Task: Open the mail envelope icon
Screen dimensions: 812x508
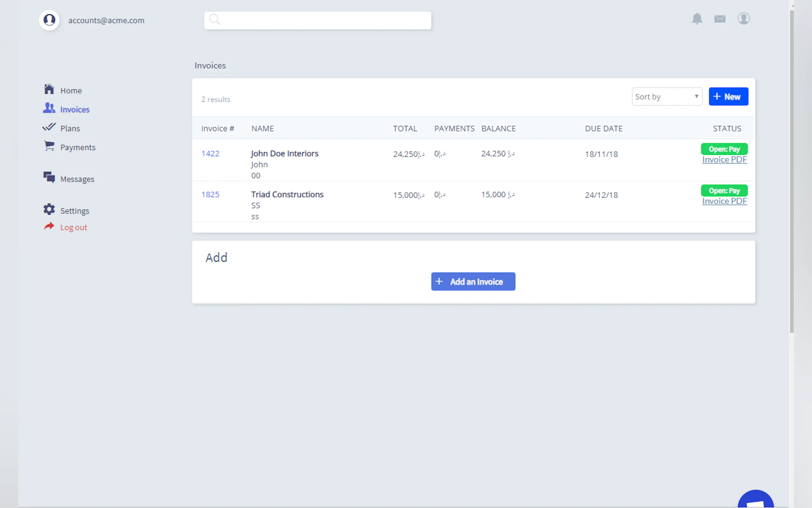Action: point(720,19)
